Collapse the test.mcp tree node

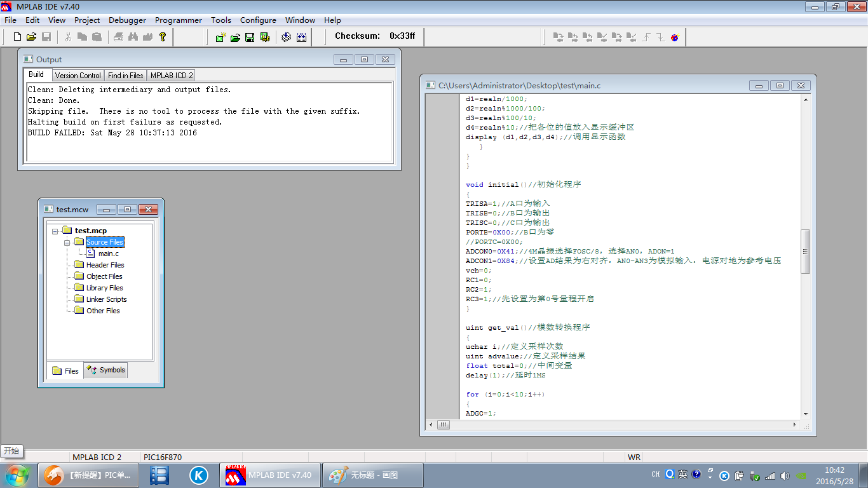[57, 231]
